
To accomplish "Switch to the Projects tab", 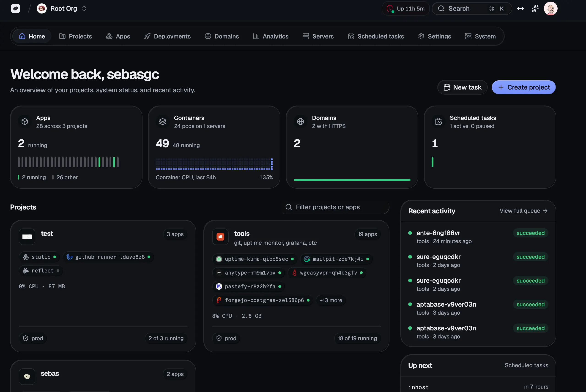I will pyautogui.click(x=76, y=36).
